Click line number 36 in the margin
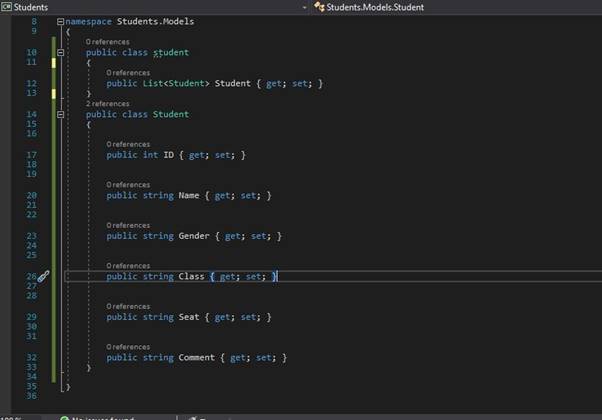602x420 pixels. 31,395
